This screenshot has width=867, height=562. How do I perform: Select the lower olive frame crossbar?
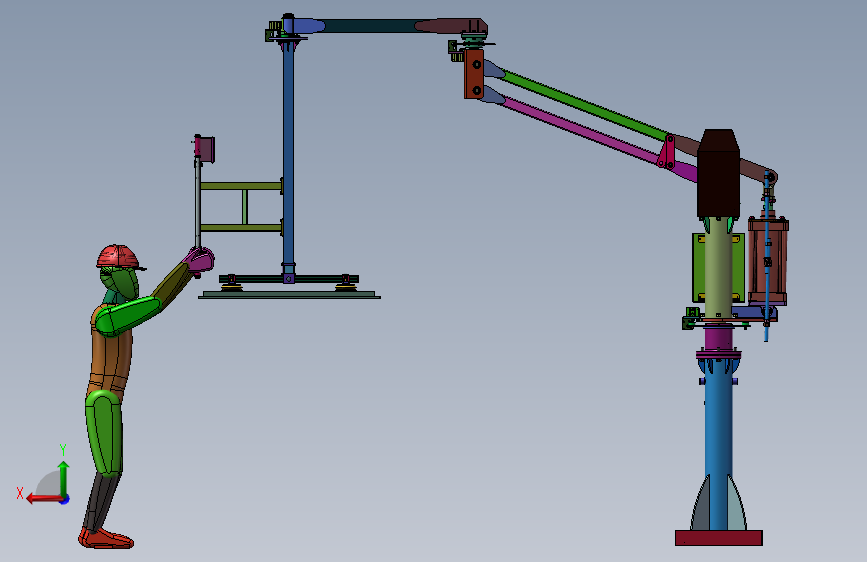[241, 227]
